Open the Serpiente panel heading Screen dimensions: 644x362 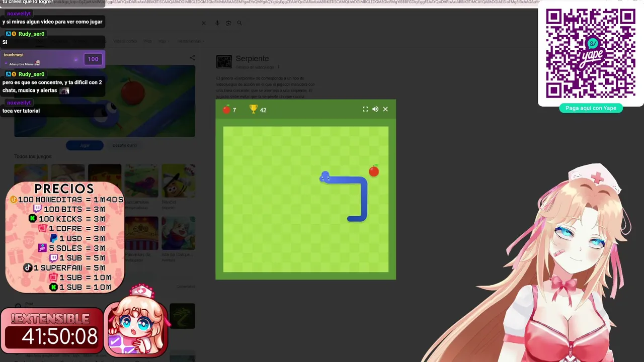point(252,58)
